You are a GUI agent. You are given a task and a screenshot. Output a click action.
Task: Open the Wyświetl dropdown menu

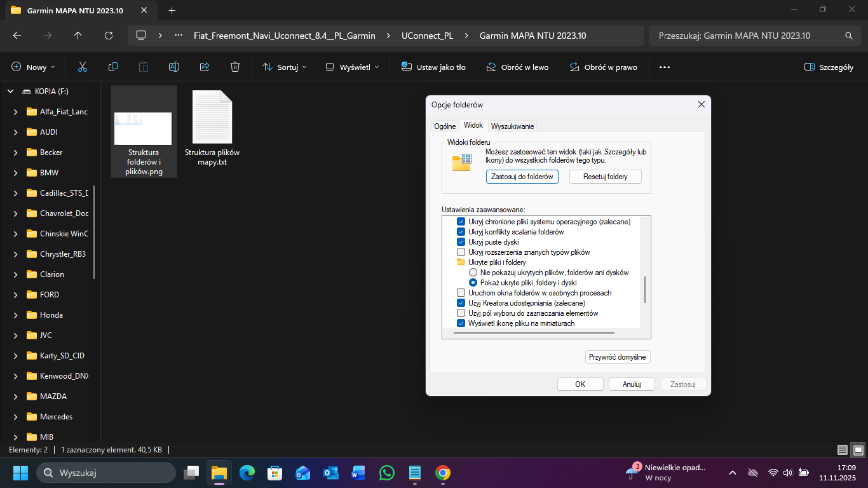352,67
